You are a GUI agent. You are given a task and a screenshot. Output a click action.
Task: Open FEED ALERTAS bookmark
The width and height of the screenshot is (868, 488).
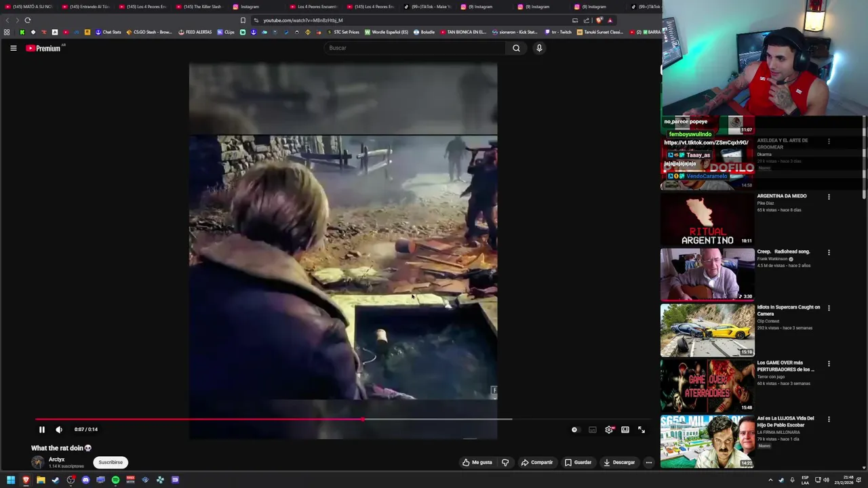[x=195, y=32]
